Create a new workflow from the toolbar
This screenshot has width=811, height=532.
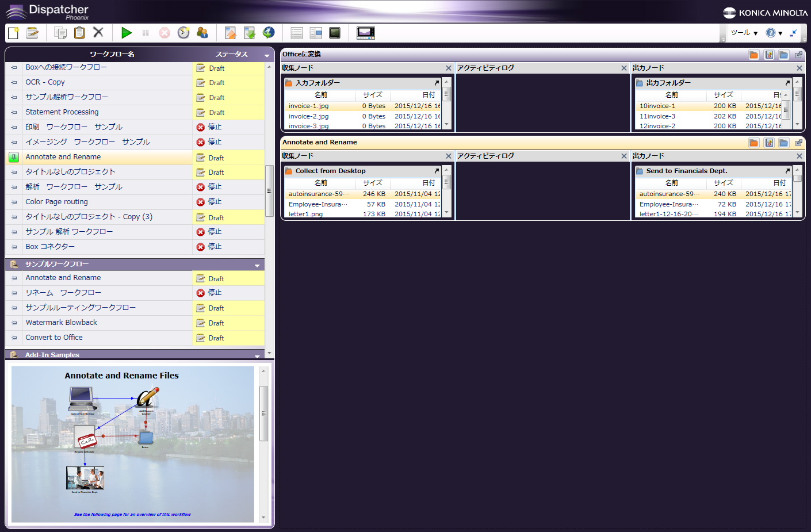pyautogui.click(x=13, y=33)
